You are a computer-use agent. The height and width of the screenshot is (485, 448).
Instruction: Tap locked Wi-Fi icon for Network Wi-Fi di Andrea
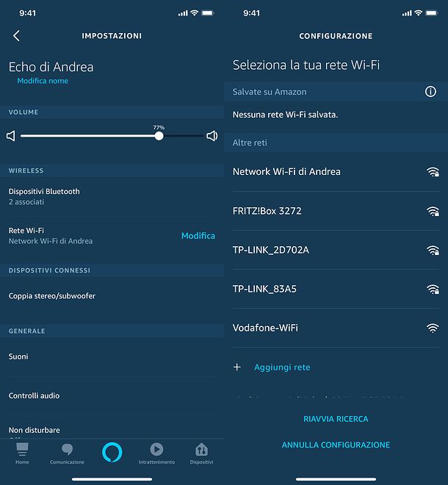coord(433,172)
